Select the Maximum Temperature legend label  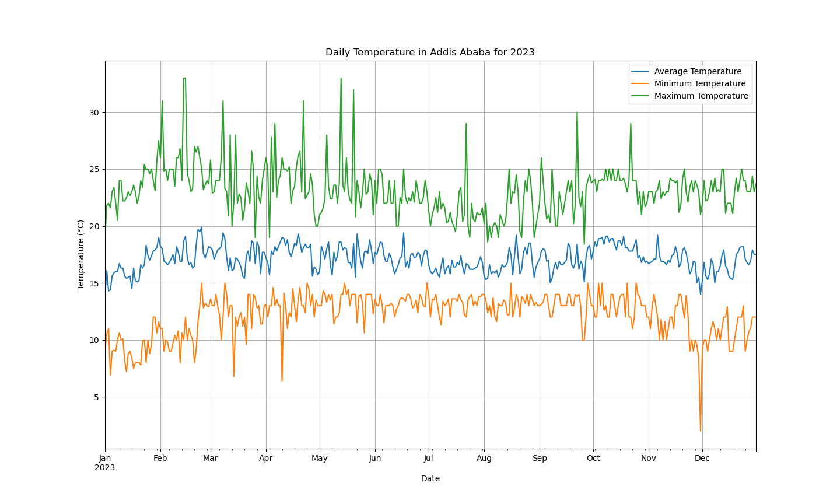pyautogui.click(x=701, y=96)
